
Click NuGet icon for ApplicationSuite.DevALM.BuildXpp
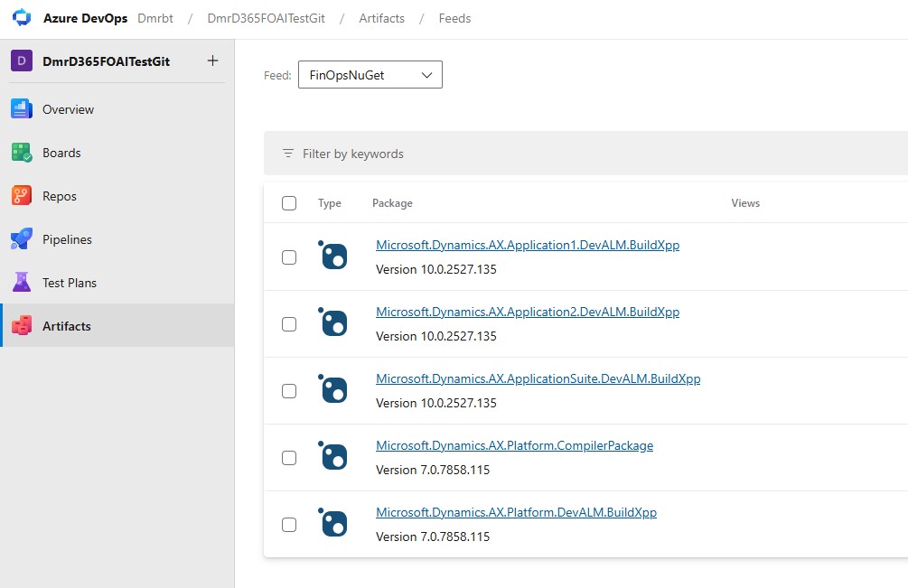click(333, 389)
